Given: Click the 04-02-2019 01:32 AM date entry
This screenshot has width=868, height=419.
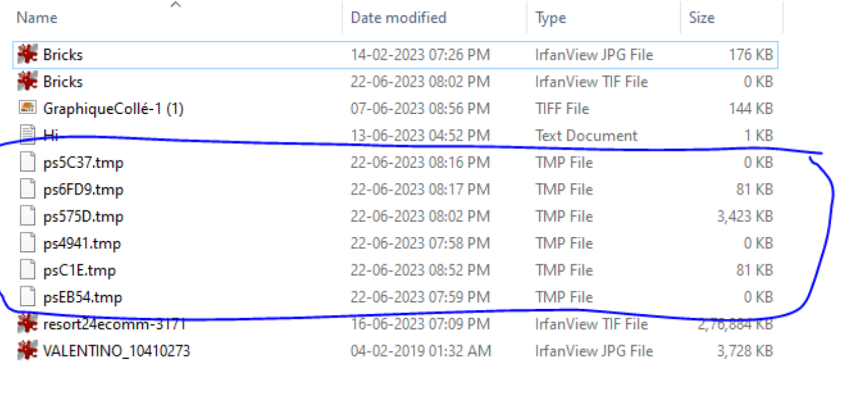Looking at the screenshot, I should [420, 350].
